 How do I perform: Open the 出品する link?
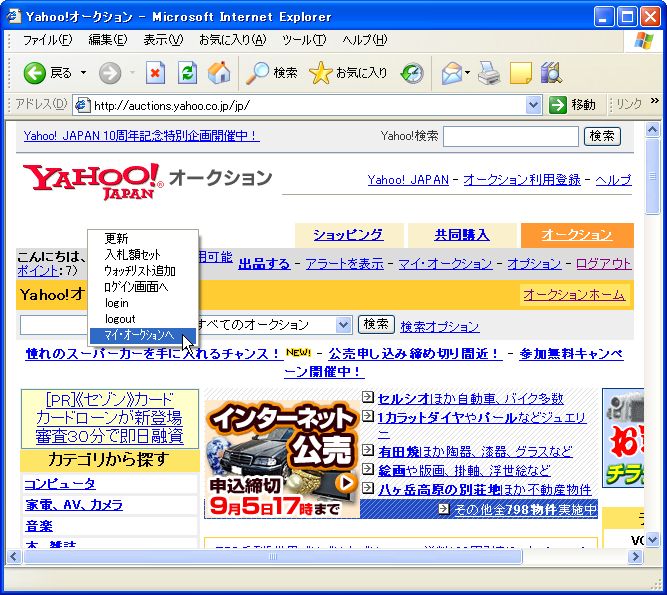click(x=264, y=264)
